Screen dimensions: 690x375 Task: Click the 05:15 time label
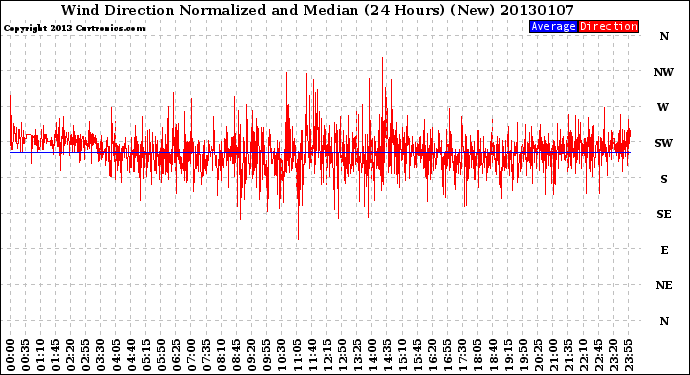coord(146,355)
